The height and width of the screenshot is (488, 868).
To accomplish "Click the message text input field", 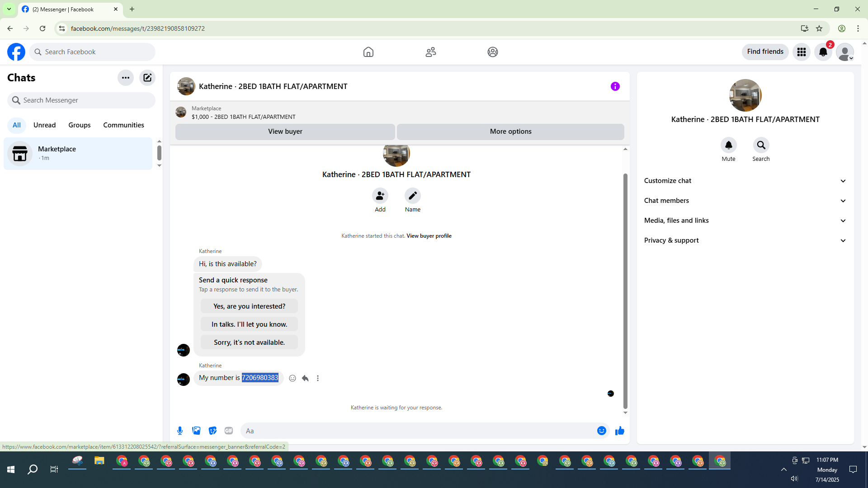I will (x=416, y=431).
